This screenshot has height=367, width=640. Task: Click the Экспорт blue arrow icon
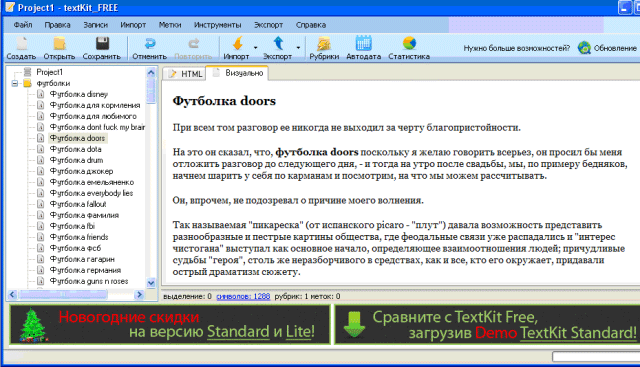[278, 43]
